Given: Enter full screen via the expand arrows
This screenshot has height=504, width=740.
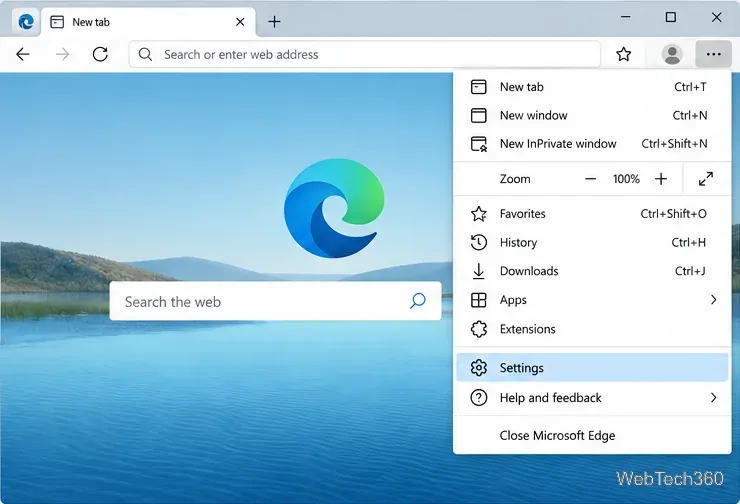Looking at the screenshot, I should (x=706, y=179).
